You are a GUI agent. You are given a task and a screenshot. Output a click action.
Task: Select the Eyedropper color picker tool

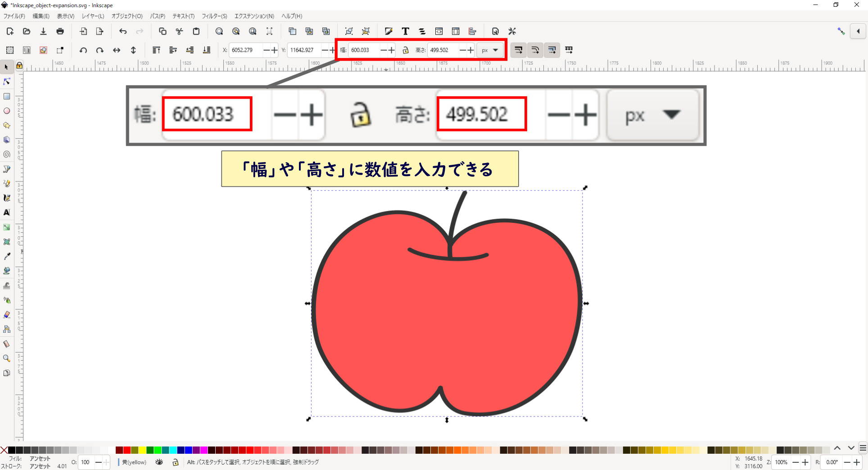pos(7,257)
